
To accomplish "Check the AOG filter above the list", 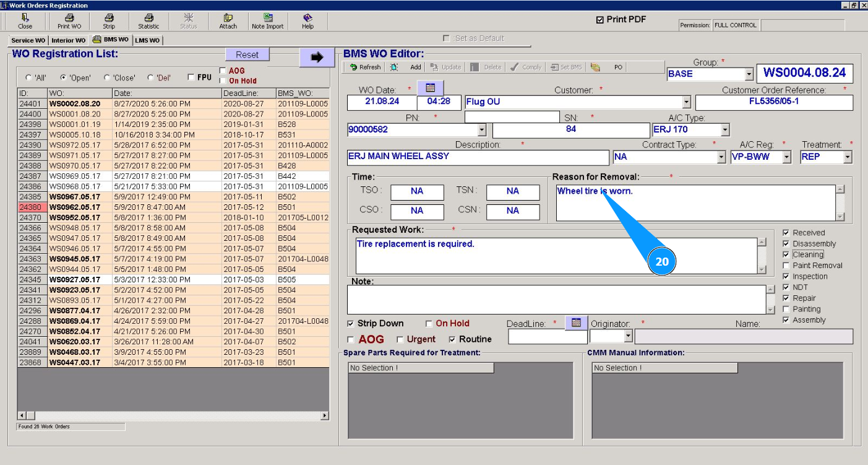I will pos(223,71).
